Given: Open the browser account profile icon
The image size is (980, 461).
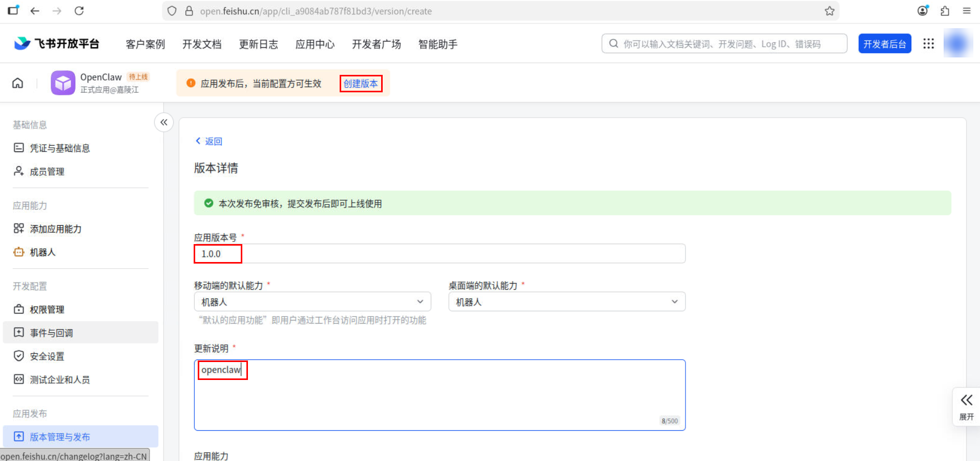Looking at the screenshot, I should click(x=923, y=11).
